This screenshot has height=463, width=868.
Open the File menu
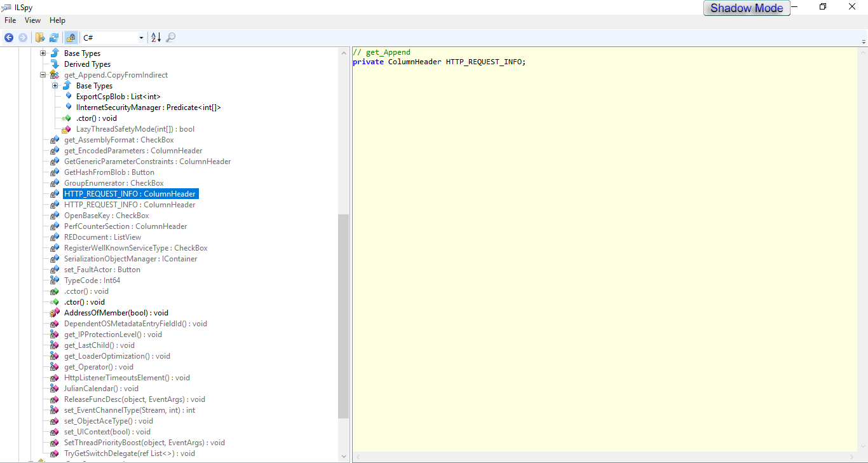point(10,20)
